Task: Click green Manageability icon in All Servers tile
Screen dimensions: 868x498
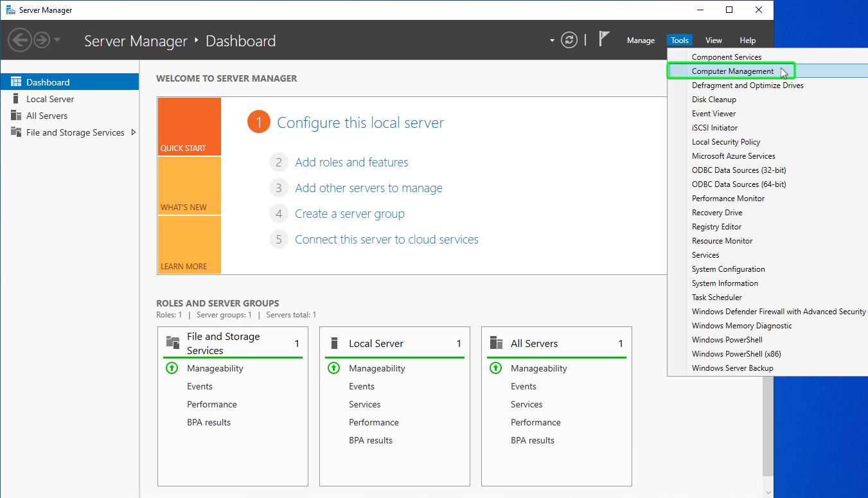Action: click(495, 368)
